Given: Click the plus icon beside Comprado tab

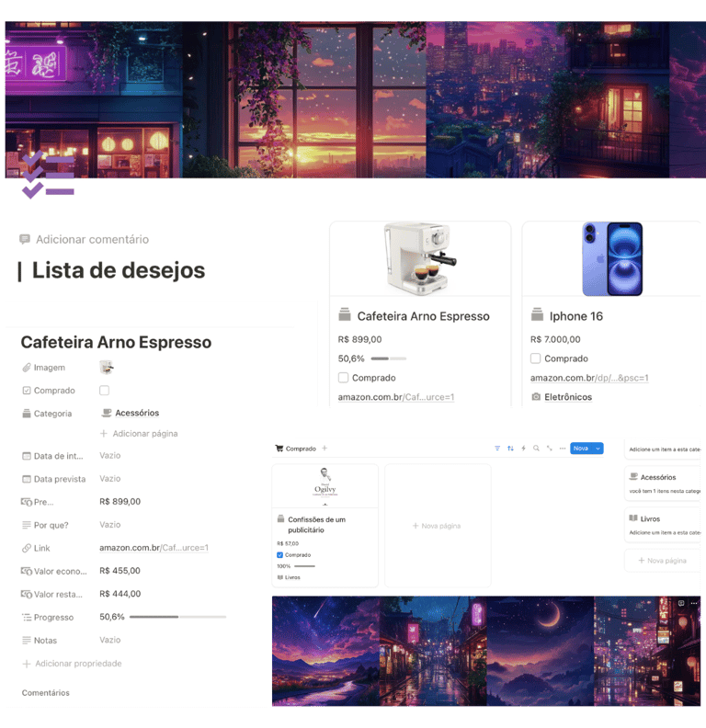Looking at the screenshot, I should pos(325,449).
